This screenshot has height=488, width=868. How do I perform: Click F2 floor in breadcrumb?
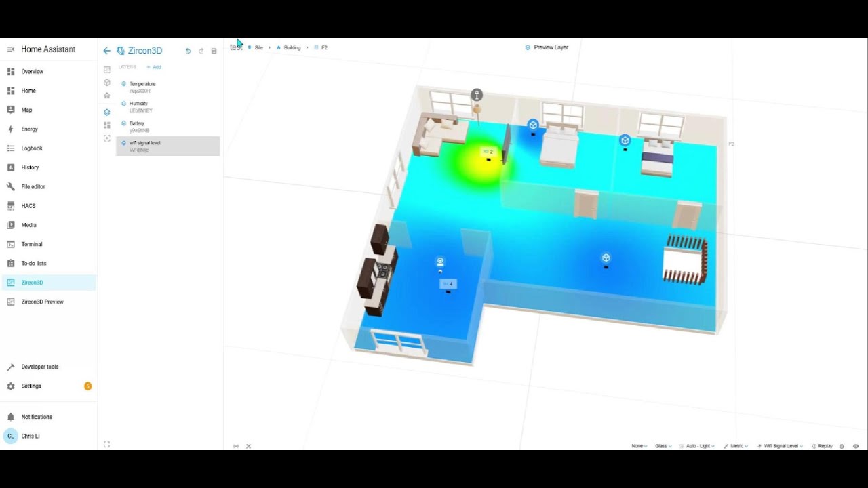click(321, 47)
